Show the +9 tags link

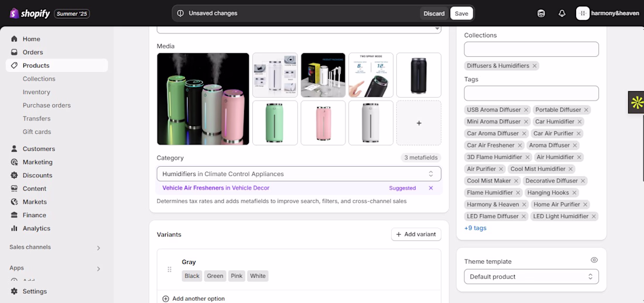tap(475, 228)
